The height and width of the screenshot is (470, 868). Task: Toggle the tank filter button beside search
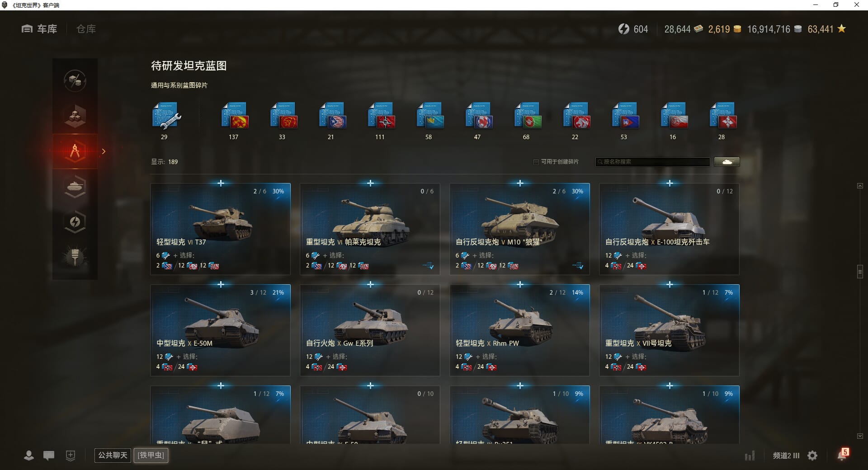[727, 162]
